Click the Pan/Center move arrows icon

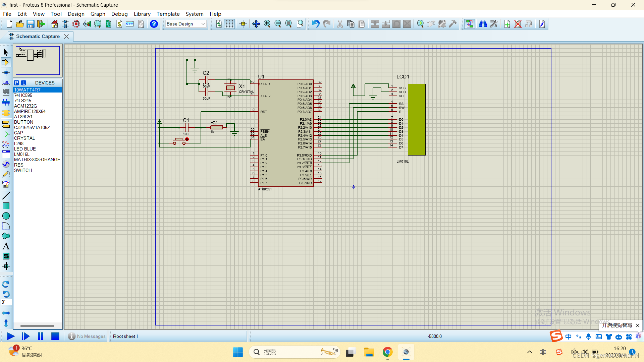tap(256, 24)
